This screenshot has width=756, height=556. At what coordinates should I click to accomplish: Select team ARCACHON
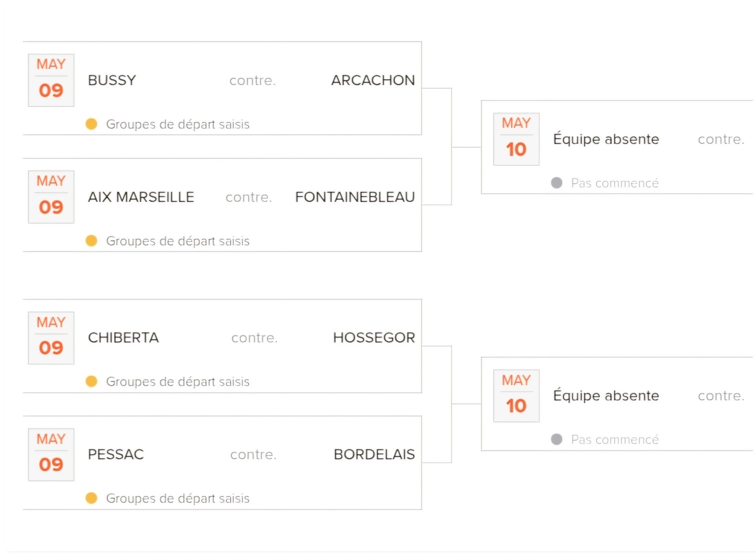[x=373, y=80]
